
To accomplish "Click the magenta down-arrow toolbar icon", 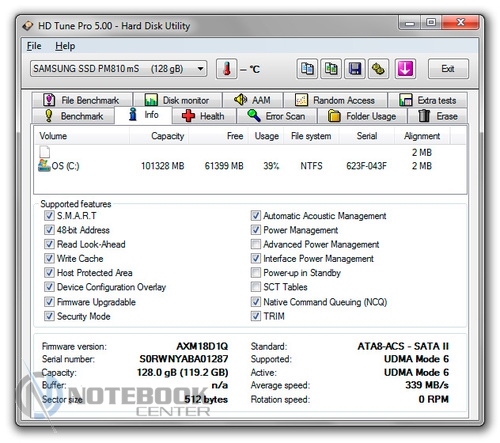I will [x=405, y=69].
